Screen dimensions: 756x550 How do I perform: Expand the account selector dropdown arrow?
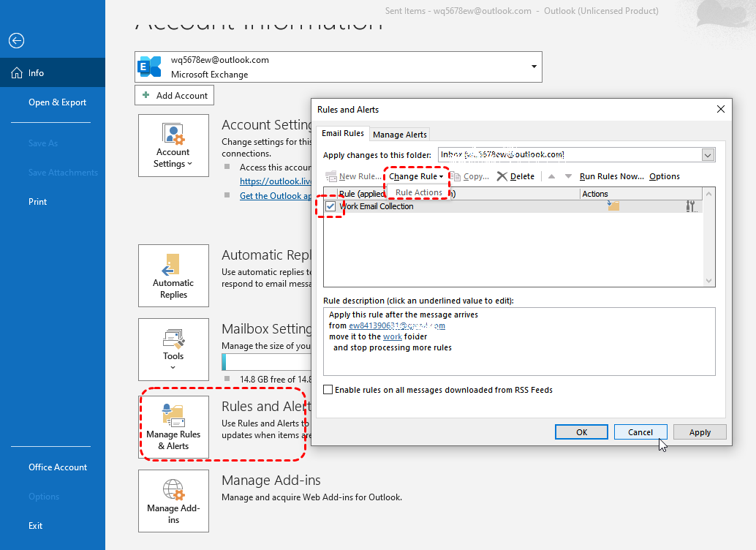point(534,67)
